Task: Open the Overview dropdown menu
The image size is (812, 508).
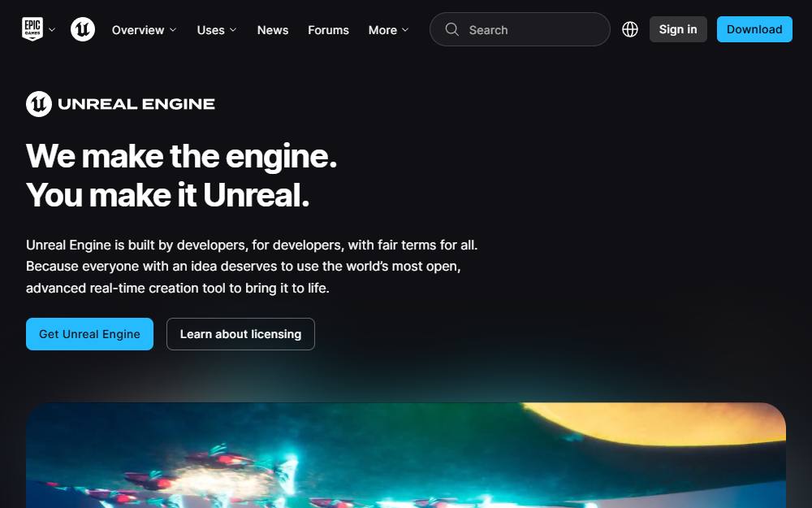Action: point(144,30)
